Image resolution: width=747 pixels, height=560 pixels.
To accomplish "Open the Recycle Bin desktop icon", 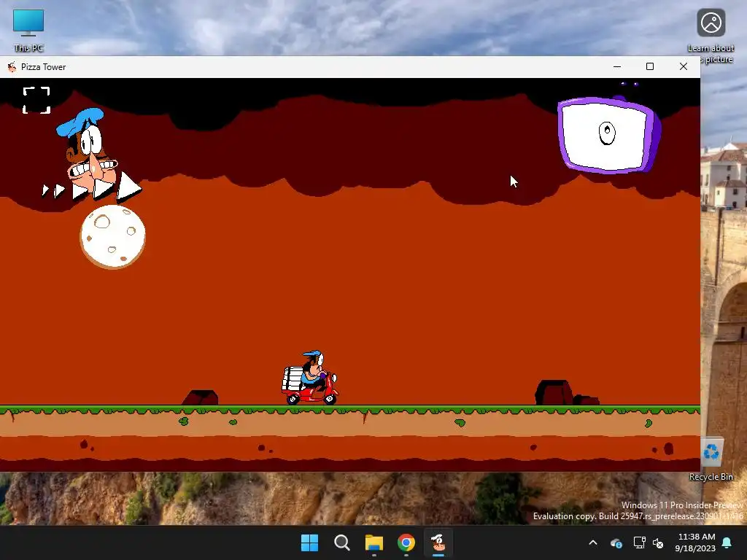I will point(711,459).
